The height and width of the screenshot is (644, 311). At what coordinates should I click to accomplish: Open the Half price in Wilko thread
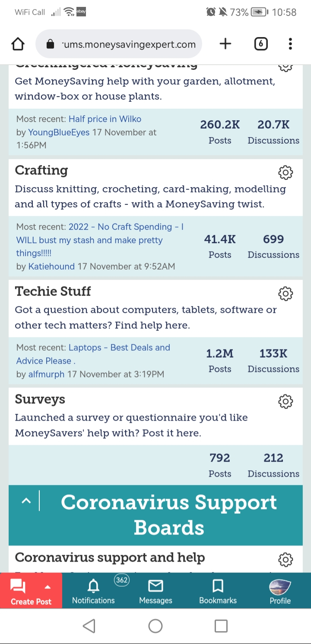click(105, 119)
